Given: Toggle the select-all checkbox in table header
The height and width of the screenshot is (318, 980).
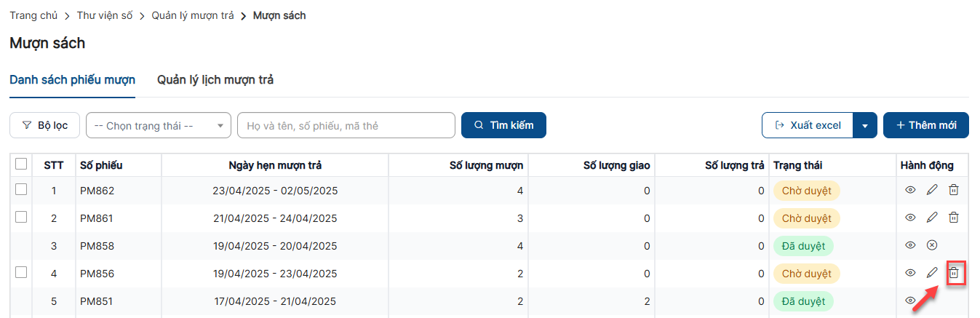Looking at the screenshot, I should point(21,164).
